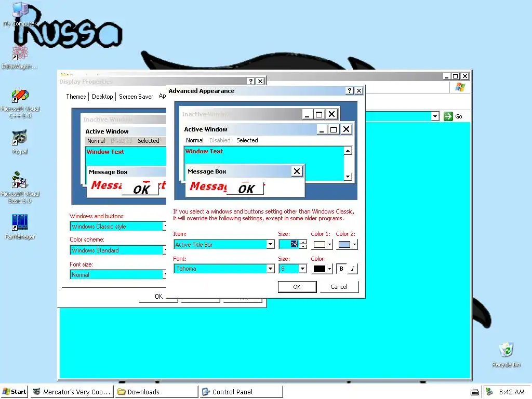The height and width of the screenshot is (399, 532).
Task: Click OK in Display Properties dialog
Action: (158, 296)
